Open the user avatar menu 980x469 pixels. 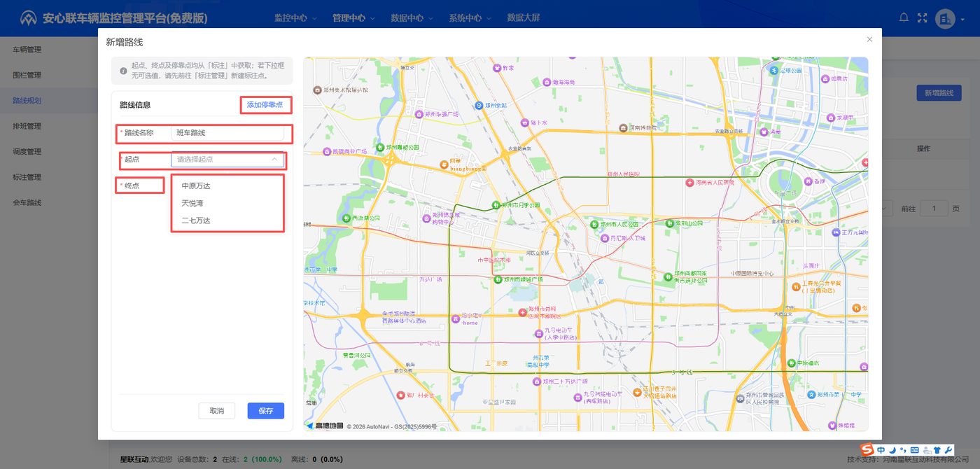[x=945, y=18]
